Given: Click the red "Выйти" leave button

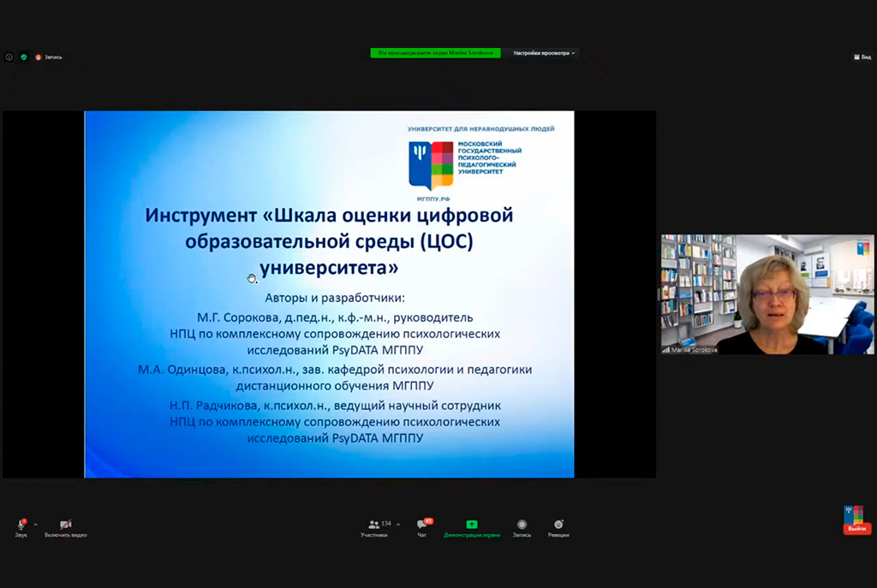Looking at the screenshot, I should click(x=856, y=528).
